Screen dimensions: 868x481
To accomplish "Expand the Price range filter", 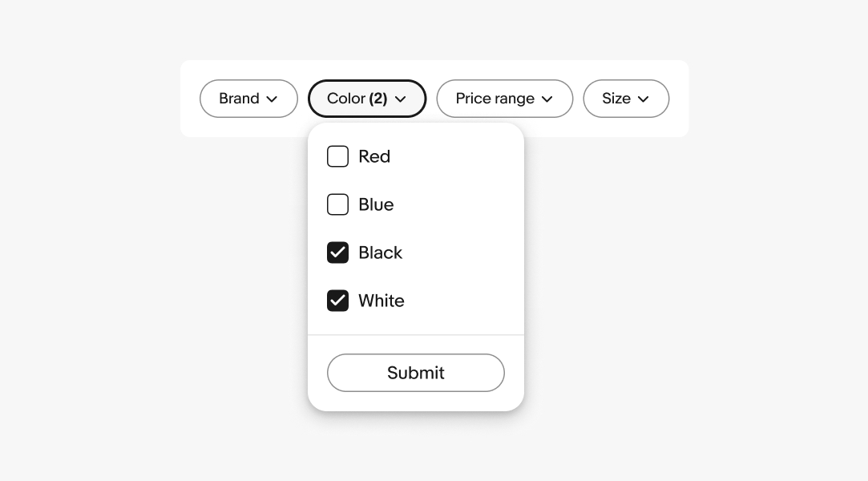I will 495,99.
